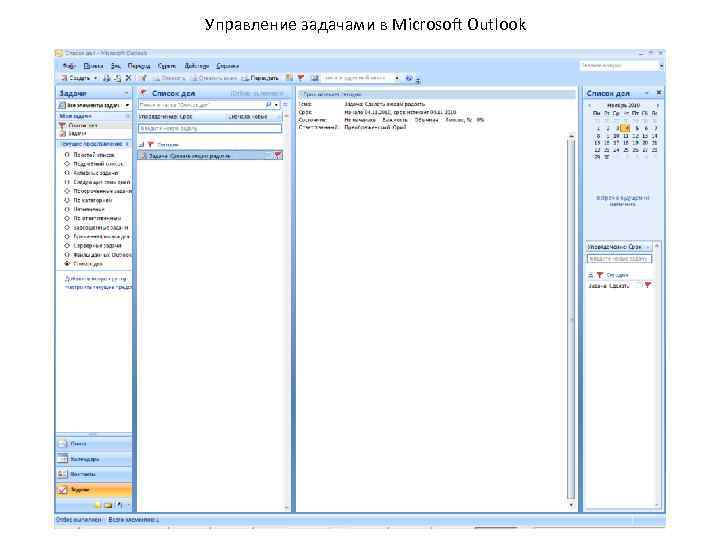Collapse the Задачи navigation pane chevron
The image size is (720, 540).
[x=126, y=93]
